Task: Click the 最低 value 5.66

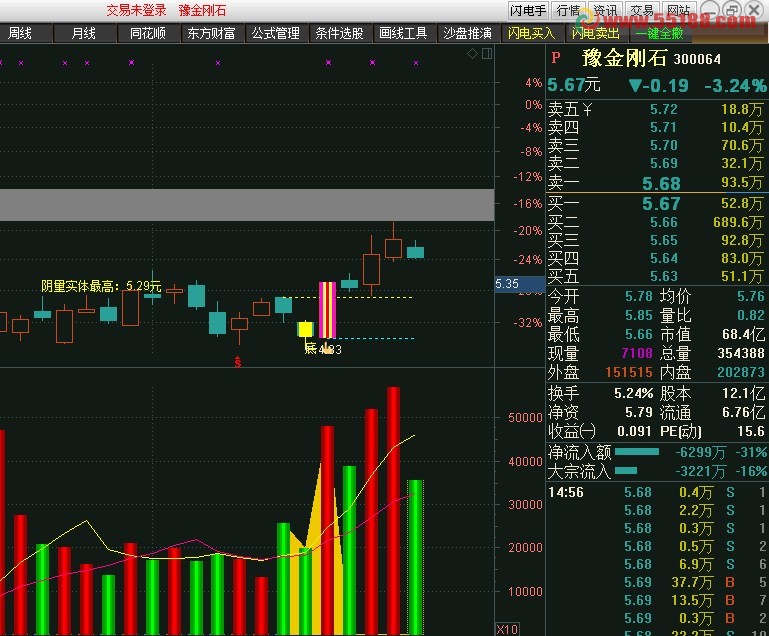Action: click(639, 334)
